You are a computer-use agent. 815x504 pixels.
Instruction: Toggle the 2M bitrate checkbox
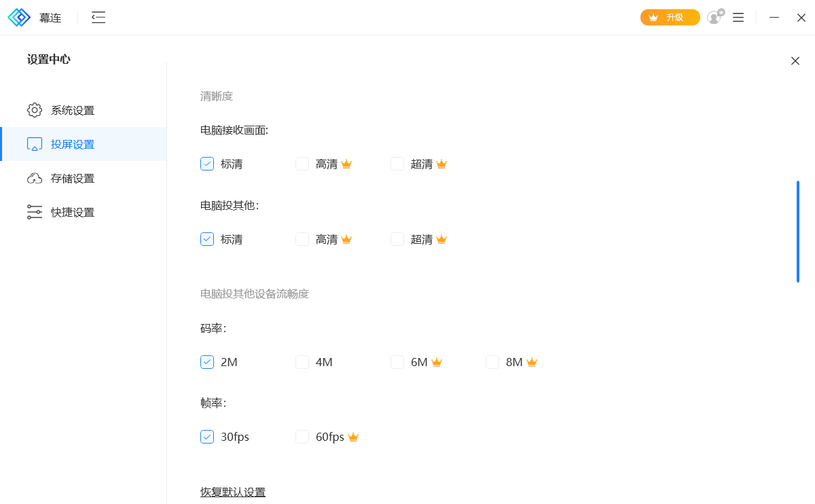tap(207, 362)
